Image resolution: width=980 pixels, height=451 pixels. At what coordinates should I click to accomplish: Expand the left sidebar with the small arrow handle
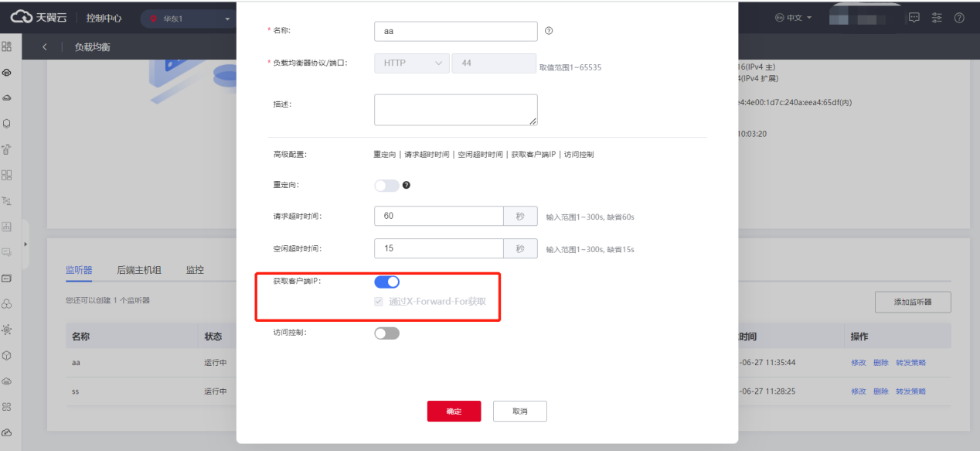coord(26,244)
